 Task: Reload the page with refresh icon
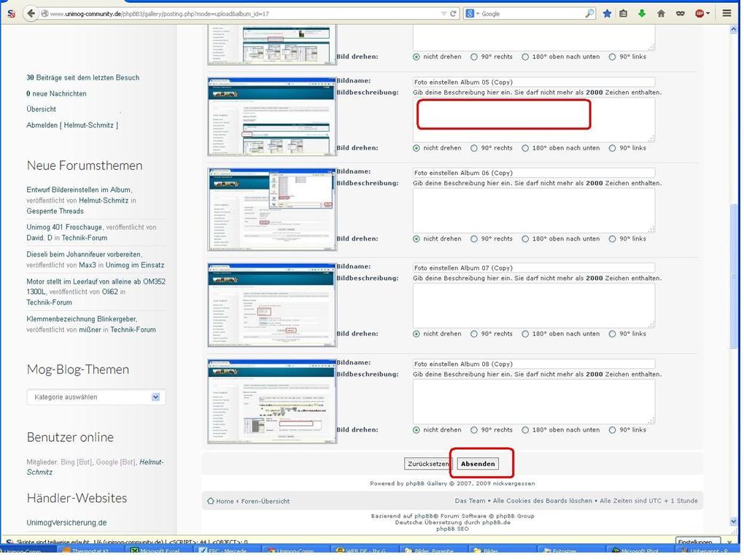click(x=453, y=13)
